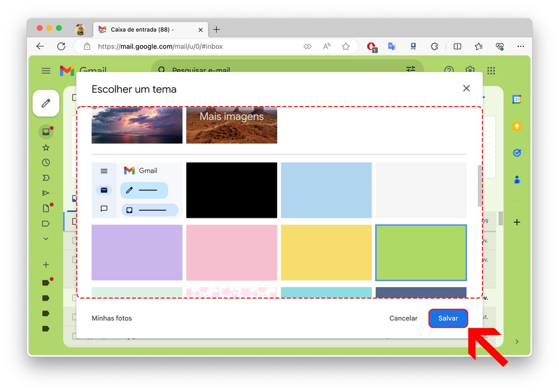Open the outlined label icon in the sidebar
This screenshot has height=392, width=559.
46,223
